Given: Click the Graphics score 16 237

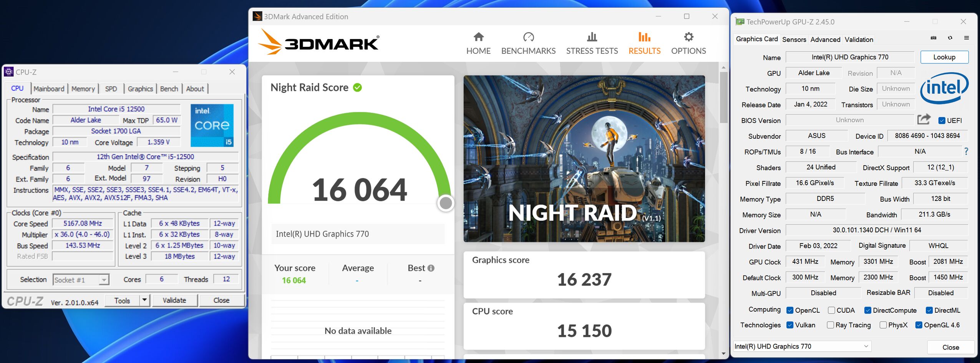Looking at the screenshot, I should tap(584, 279).
